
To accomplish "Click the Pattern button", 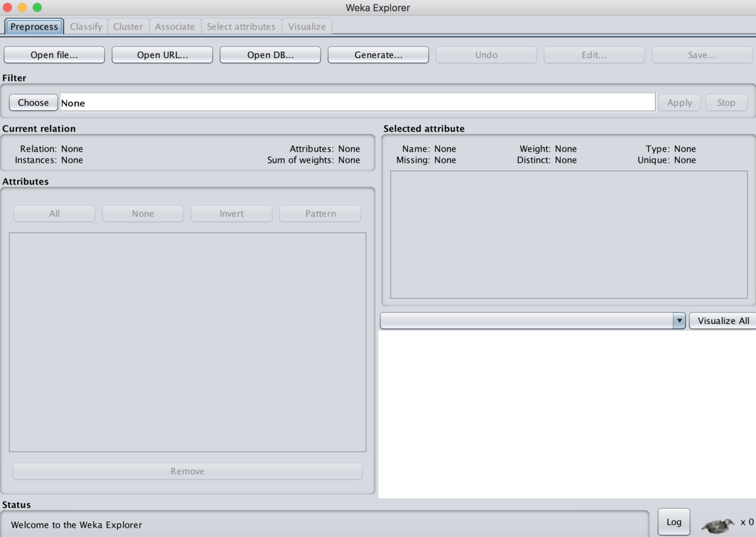I will point(320,213).
